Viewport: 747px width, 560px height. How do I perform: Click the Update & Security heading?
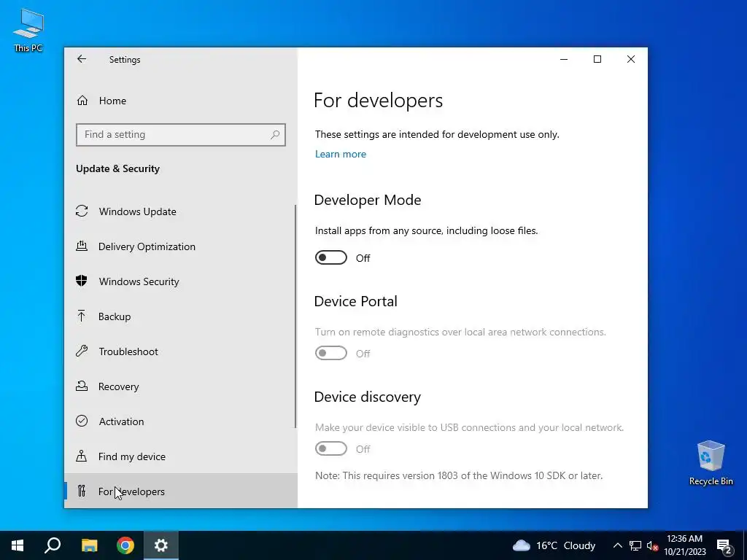(x=117, y=168)
